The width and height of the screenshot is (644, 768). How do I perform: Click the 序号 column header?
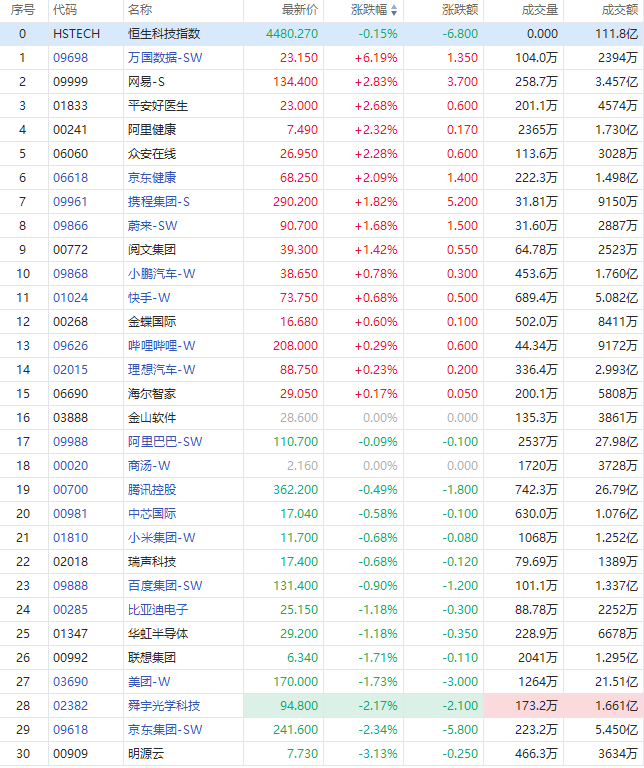pyautogui.click(x=24, y=10)
